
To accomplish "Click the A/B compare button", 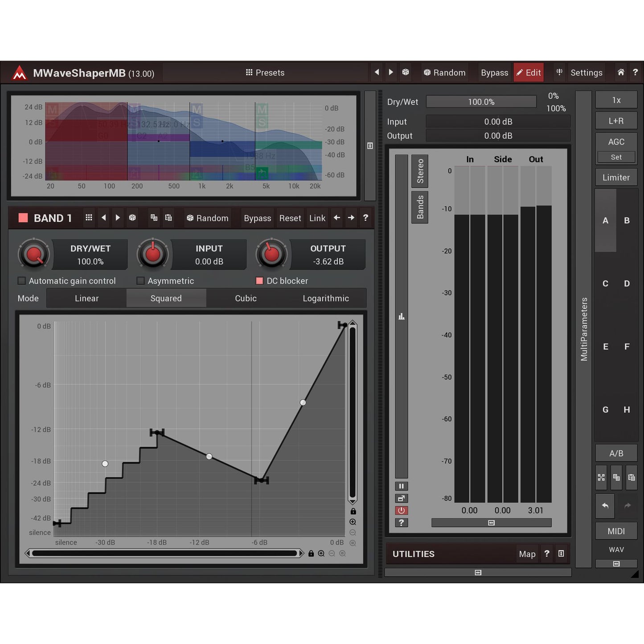I will pyautogui.click(x=616, y=453).
